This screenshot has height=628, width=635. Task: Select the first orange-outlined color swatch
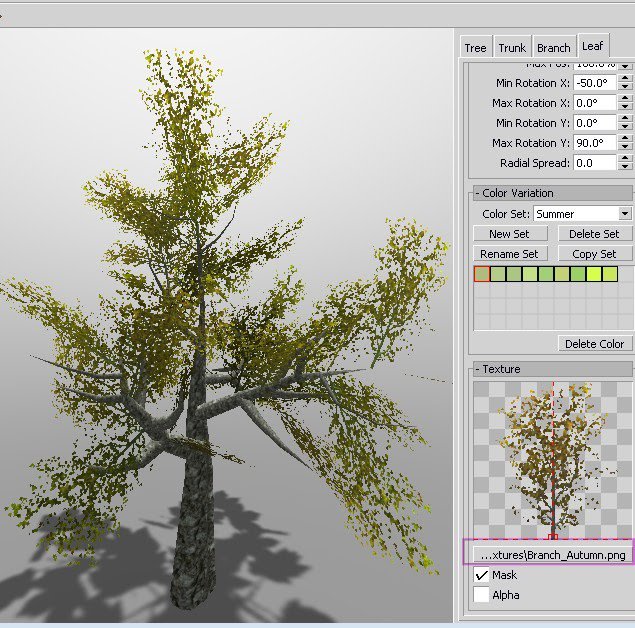tap(482, 274)
